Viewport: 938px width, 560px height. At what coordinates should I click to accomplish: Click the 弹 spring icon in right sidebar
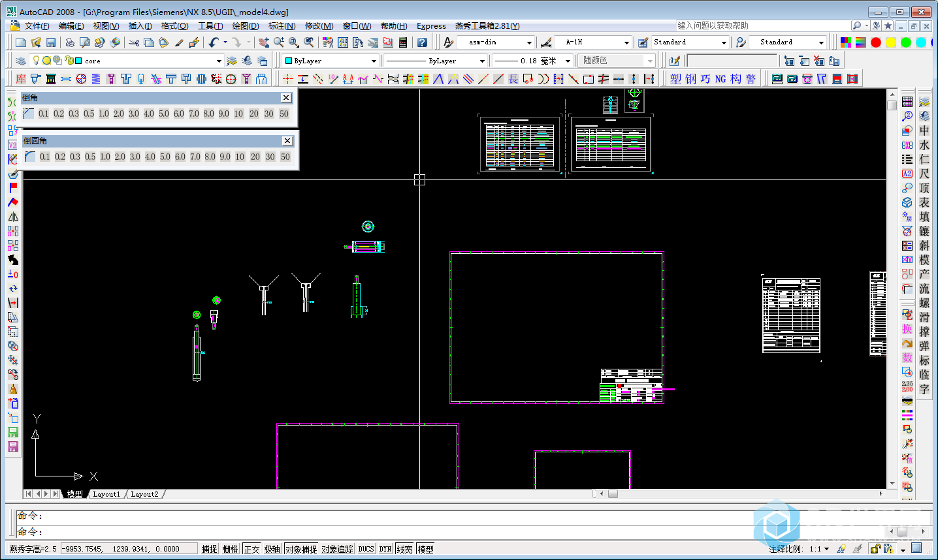(x=924, y=346)
